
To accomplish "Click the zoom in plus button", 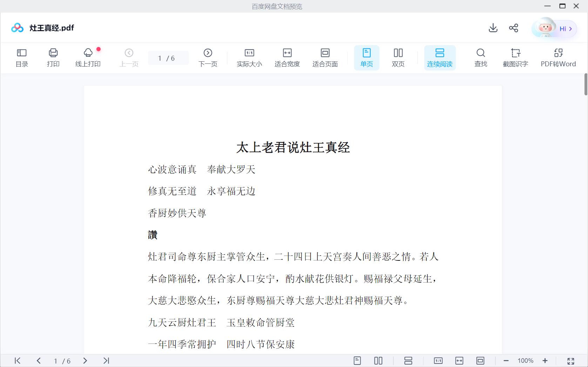I will (x=545, y=361).
